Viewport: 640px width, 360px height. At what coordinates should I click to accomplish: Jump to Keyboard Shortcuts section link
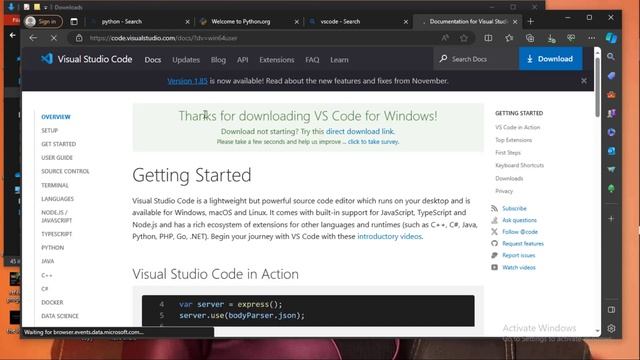pyautogui.click(x=520, y=165)
